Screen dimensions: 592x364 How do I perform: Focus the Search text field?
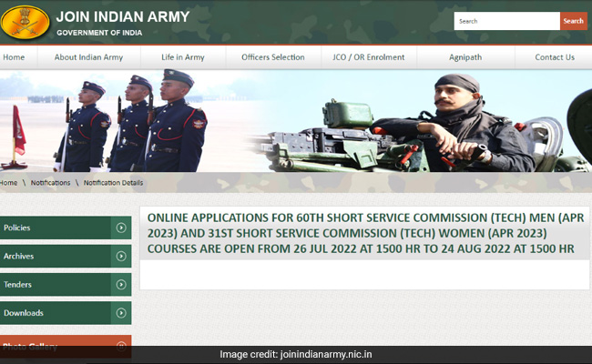click(506, 21)
